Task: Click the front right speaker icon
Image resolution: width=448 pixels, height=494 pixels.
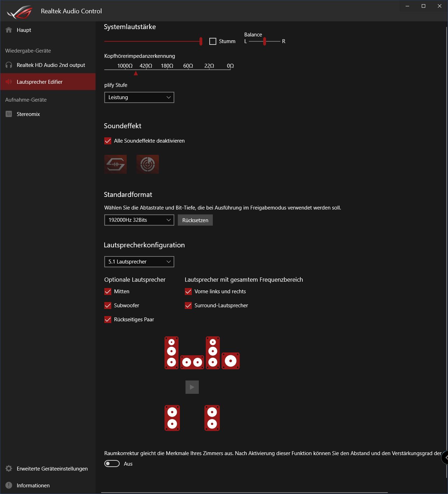Action: (213, 353)
